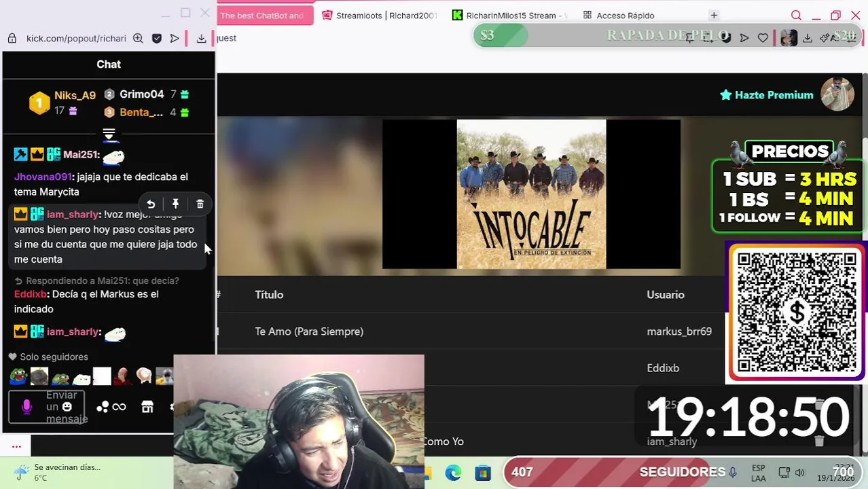
Task: Click the iam_sharly user cell in song table
Action: (672, 441)
